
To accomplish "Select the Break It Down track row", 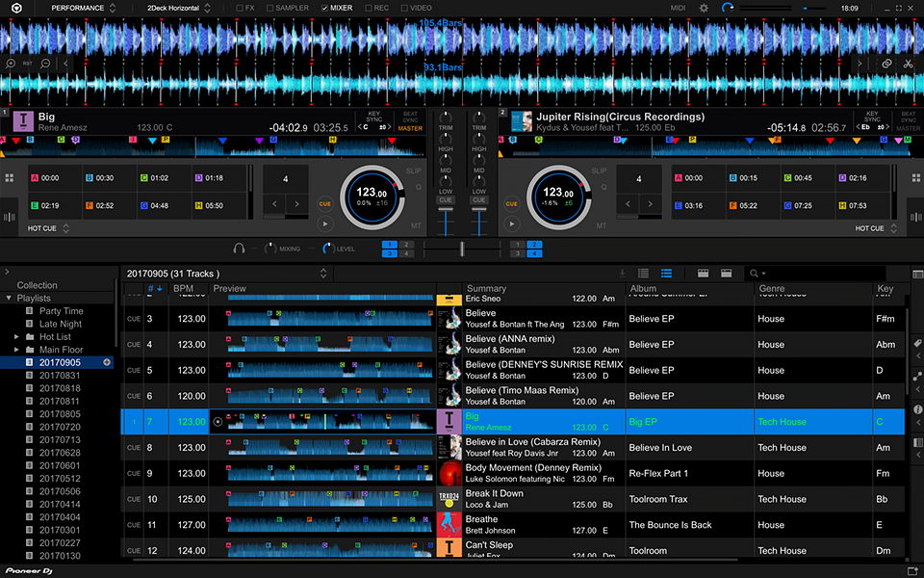I will tap(513, 499).
